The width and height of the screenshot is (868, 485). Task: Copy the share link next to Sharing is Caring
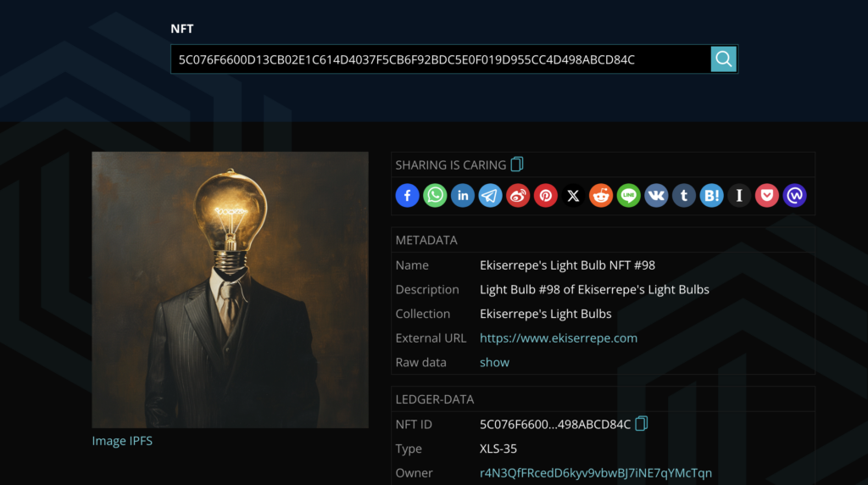pyautogui.click(x=517, y=164)
